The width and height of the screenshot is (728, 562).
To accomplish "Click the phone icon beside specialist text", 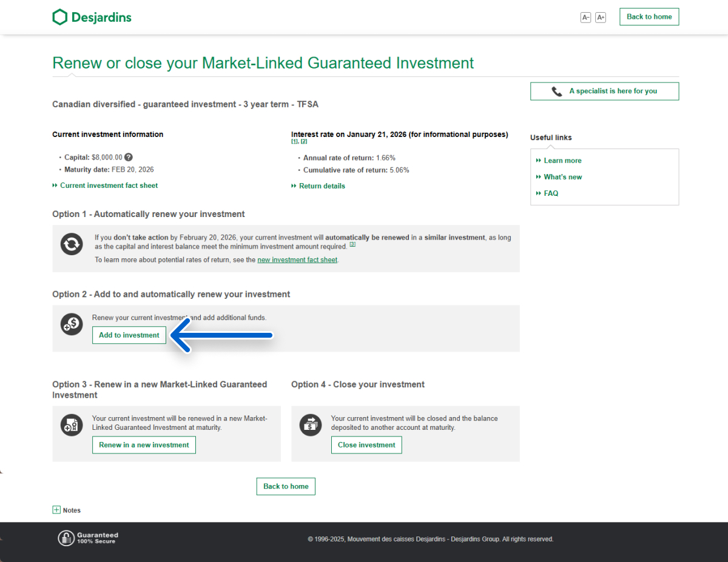I will (556, 92).
